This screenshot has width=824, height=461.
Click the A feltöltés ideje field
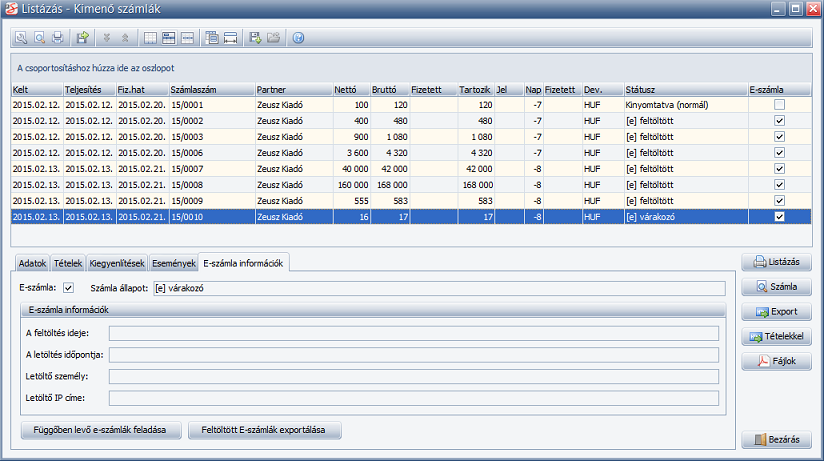[x=414, y=333]
